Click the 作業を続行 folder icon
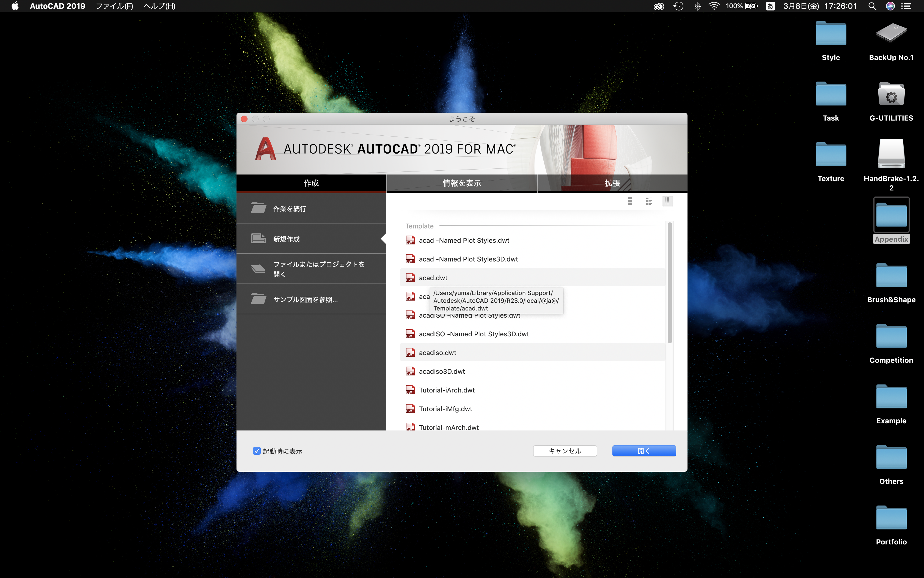This screenshot has height=578, width=924. pos(258,208)
